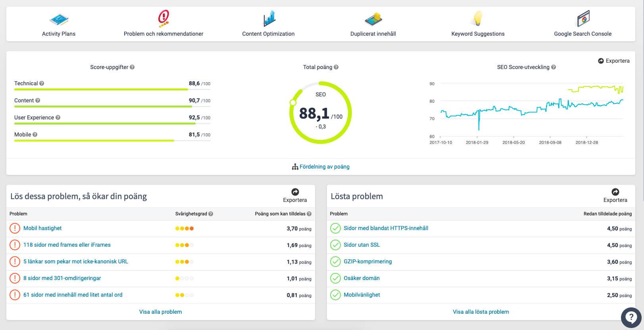Select the Activity Plans label
The image size is (644, 330).
(x=59, y=34)
